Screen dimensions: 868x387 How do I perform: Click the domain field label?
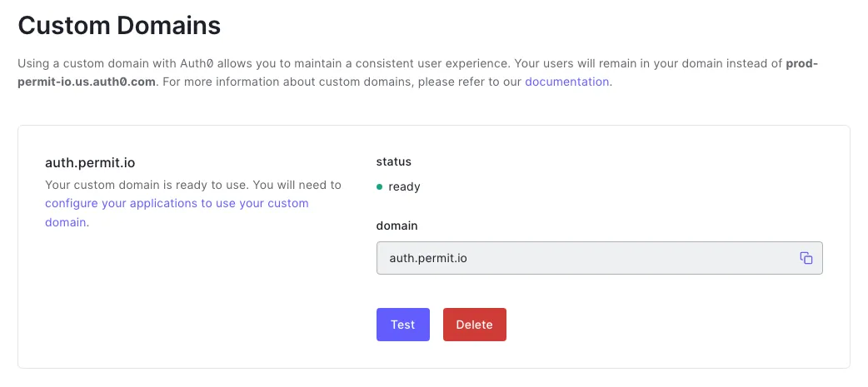pos(397,226)
